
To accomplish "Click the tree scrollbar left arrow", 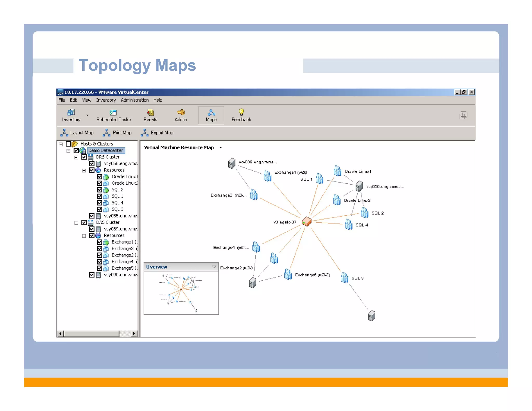I will click(60, 334).
